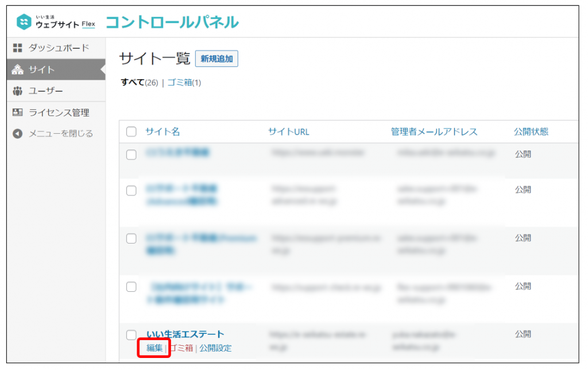The image size is (588, 370).
Task: Filter the list by ゴミ箱(1)
Action: click(184, 83)
